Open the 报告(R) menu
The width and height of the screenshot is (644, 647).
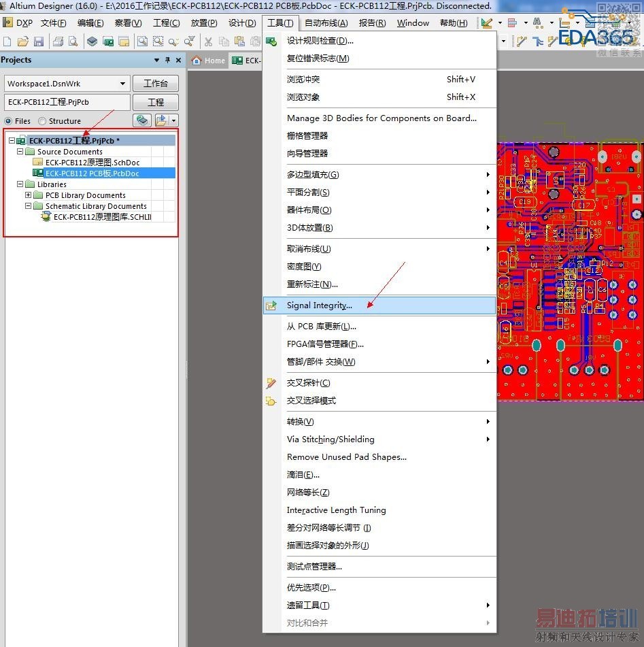pos(373,23)
